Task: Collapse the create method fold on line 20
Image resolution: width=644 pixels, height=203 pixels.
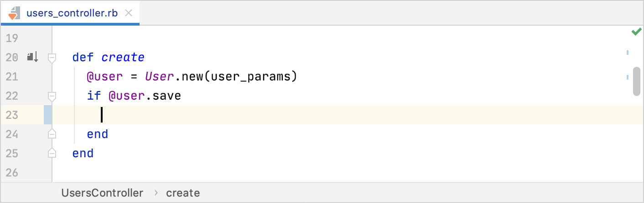Action: tap(52, 58)
